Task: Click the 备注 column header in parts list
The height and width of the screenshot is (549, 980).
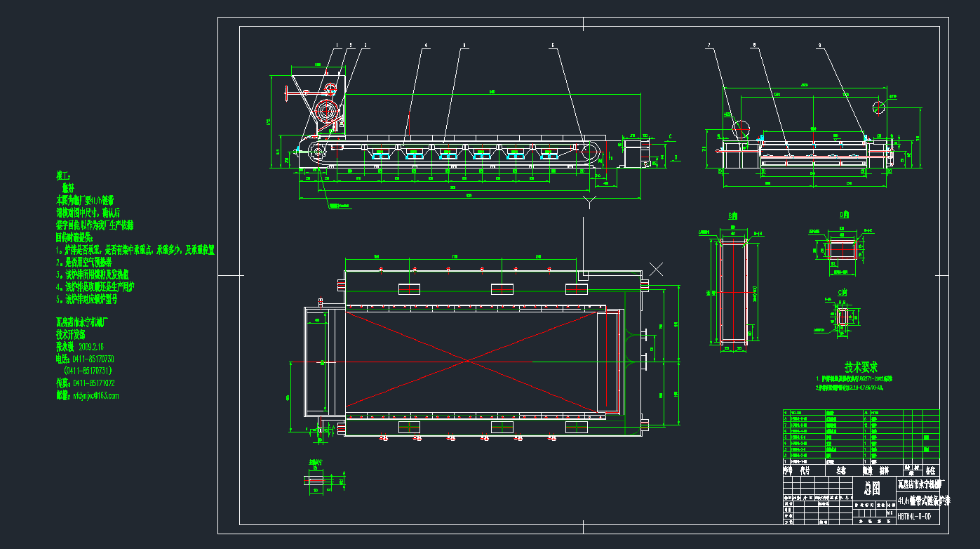Action: coord(931,470)
